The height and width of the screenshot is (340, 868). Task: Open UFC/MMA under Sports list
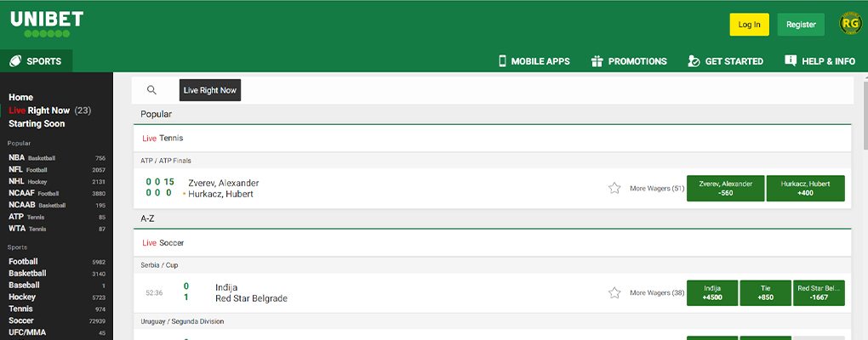click(56, 333)
